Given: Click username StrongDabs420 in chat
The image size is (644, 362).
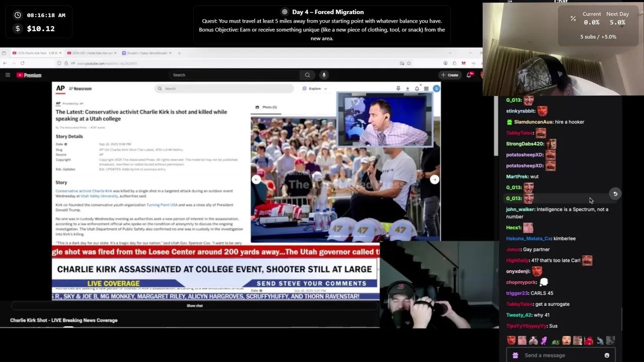Looking at the screenshot, I should (x=525, y=144).
